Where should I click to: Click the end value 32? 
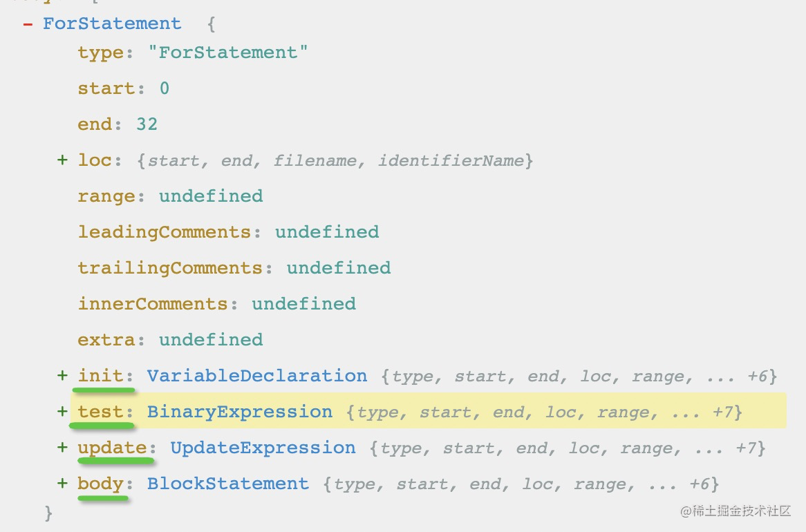point(147,124)
